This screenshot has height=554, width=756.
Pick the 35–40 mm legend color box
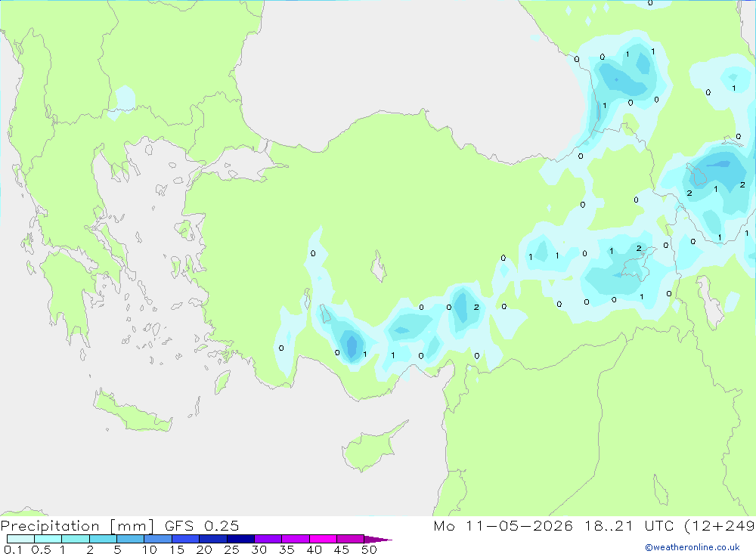click(x=296, y=539)
